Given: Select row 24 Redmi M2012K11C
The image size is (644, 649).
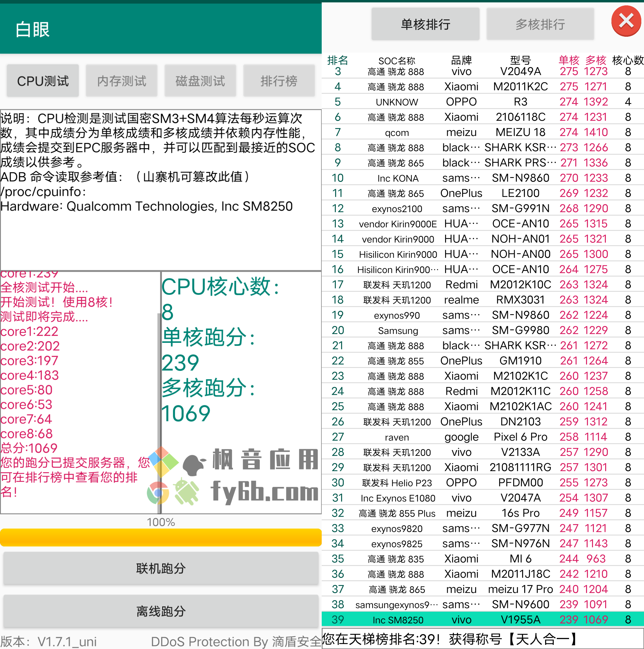Looking at the screenshot, I should 483,391.
